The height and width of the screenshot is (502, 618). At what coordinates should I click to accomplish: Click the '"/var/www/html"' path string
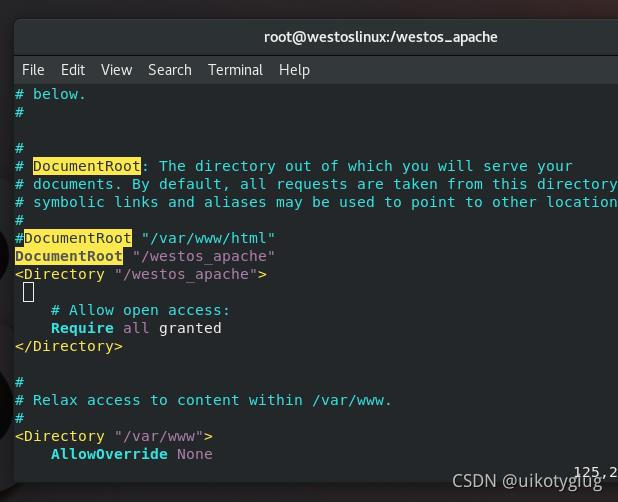coord(208,238)
